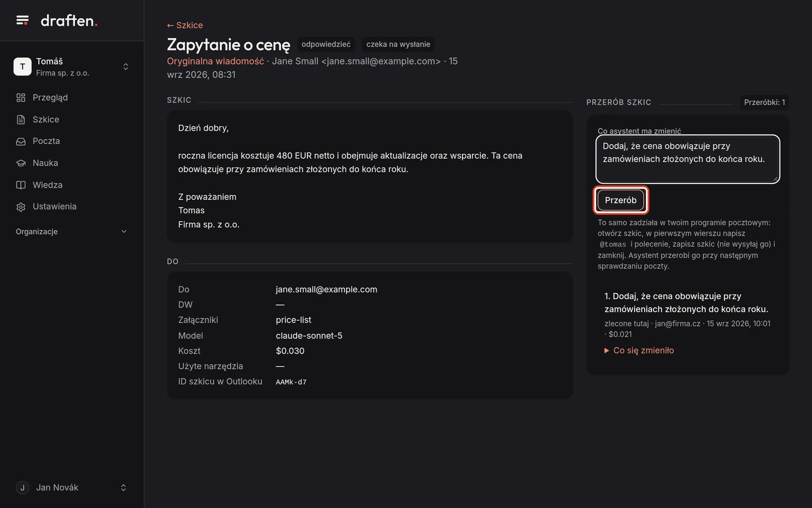This screenshot has width=812, height=508.
Task: Click the claude-sonnet-5 model value
Action: (309, 336)
